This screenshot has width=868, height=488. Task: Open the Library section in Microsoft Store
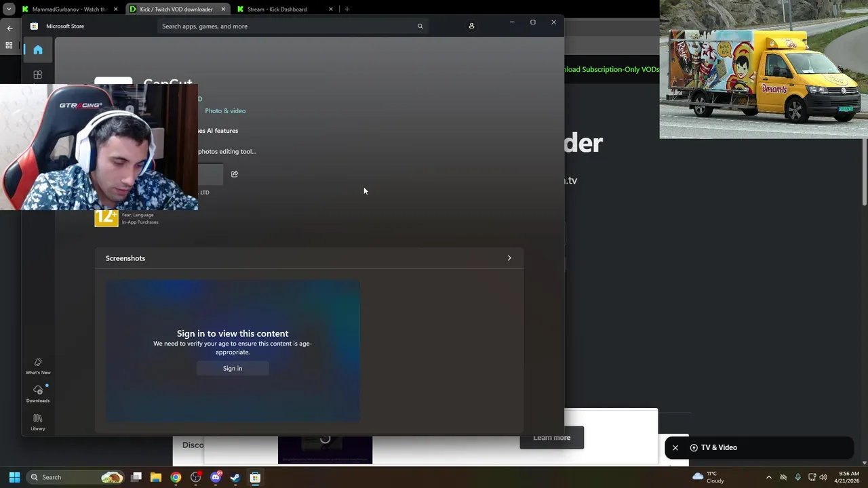point(38,422)
